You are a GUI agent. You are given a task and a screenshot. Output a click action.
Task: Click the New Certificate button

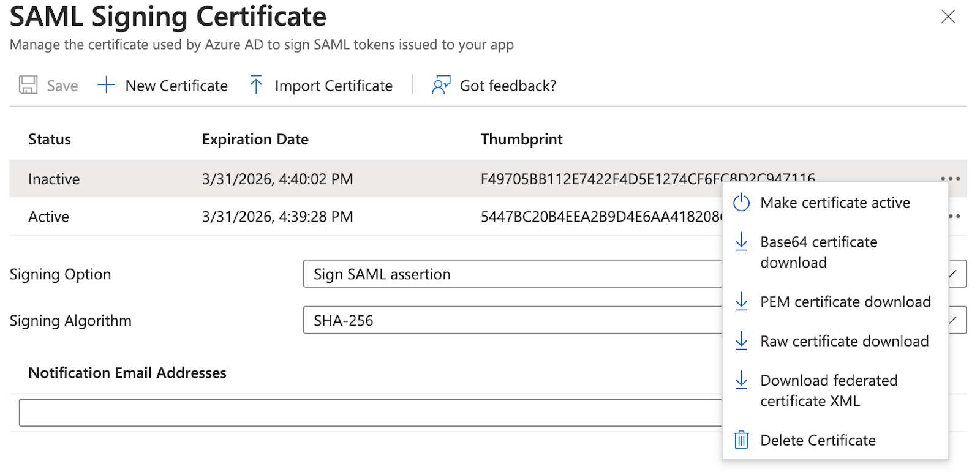[x=176, y=86]
